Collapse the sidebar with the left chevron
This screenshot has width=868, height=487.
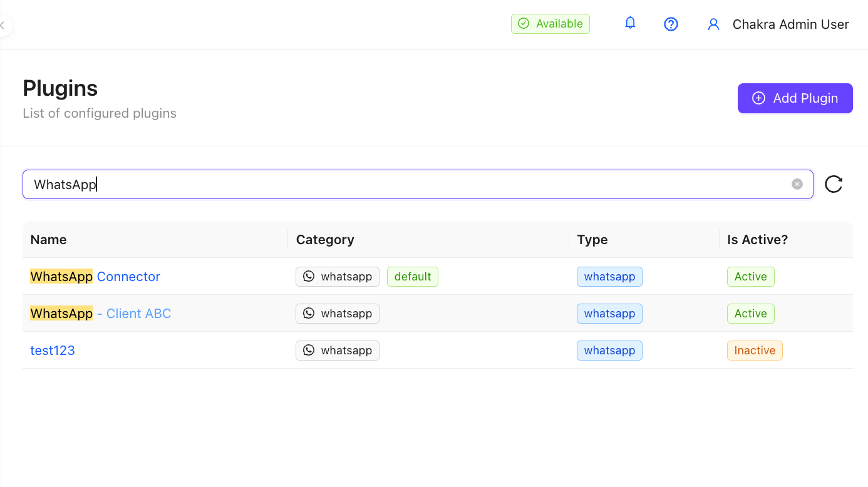click(2, 25)
